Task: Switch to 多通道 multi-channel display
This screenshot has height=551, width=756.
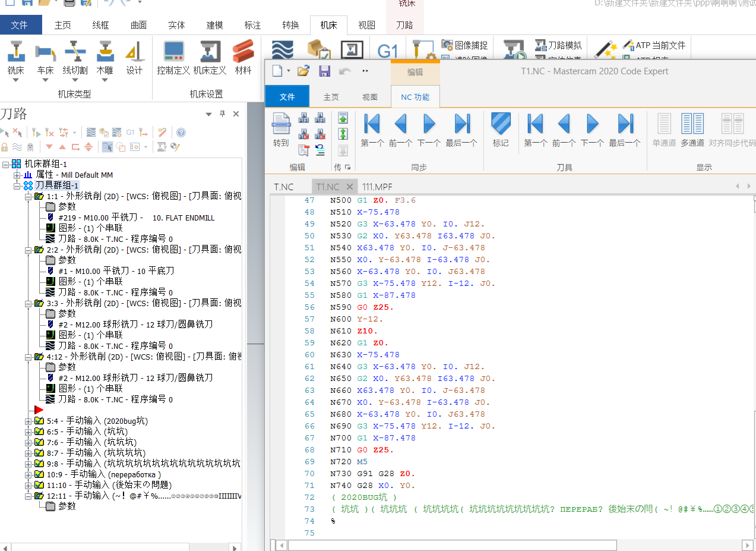Action: (x=692, y=130)
